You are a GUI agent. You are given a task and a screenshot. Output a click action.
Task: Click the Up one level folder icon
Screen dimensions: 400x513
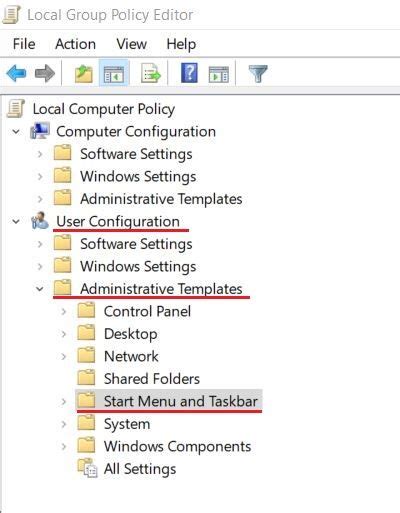point(83,73)
